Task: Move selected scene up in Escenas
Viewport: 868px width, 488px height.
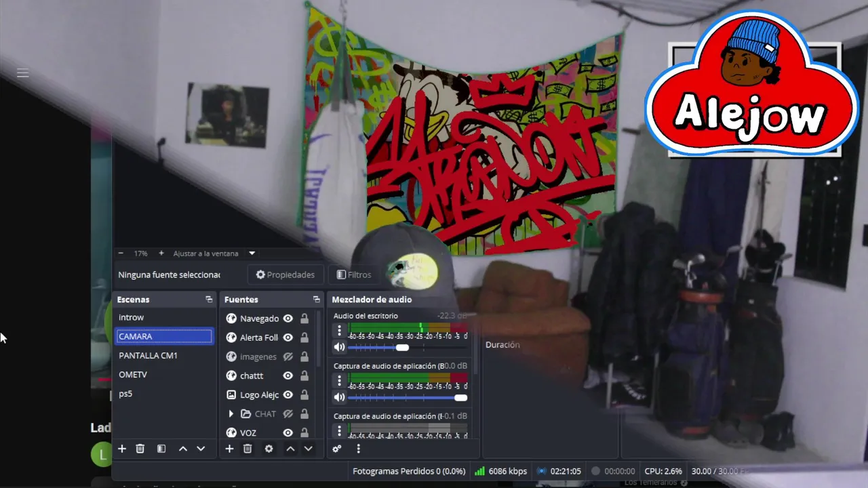Action: (183, 449)
